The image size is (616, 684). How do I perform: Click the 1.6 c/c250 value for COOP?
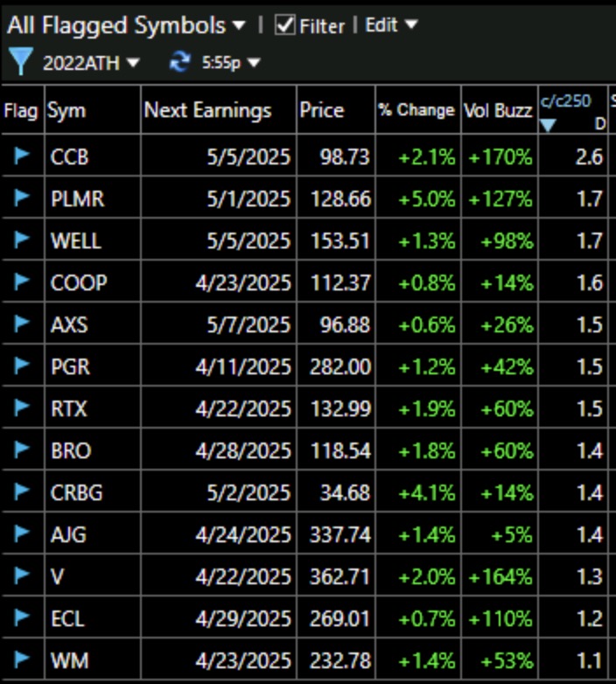(x=591, y=283)
